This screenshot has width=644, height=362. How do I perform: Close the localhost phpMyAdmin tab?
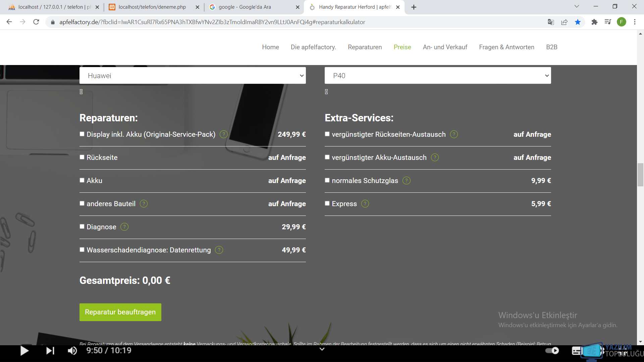click(97, 7)
